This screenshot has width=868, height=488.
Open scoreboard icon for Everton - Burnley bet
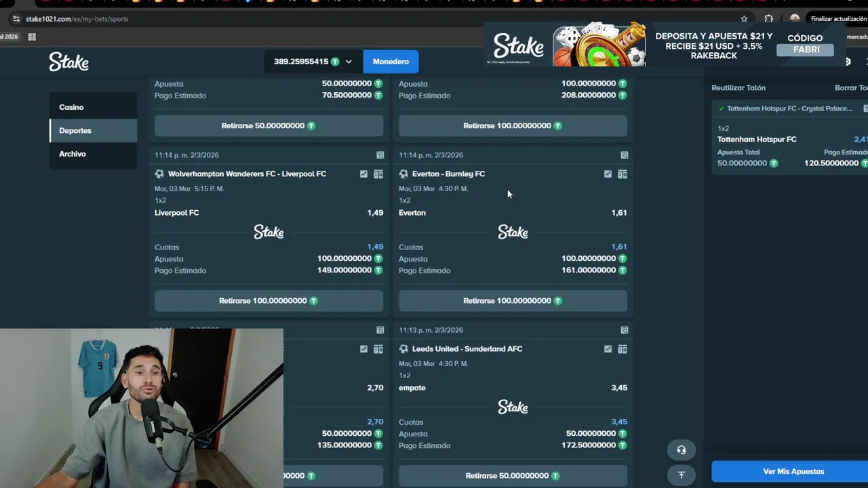tap(623, 174)
